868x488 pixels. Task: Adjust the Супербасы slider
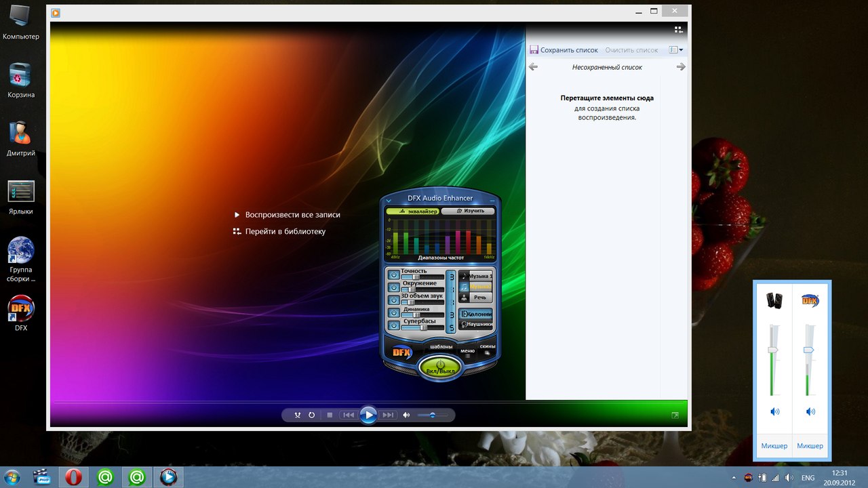[422, 327]
